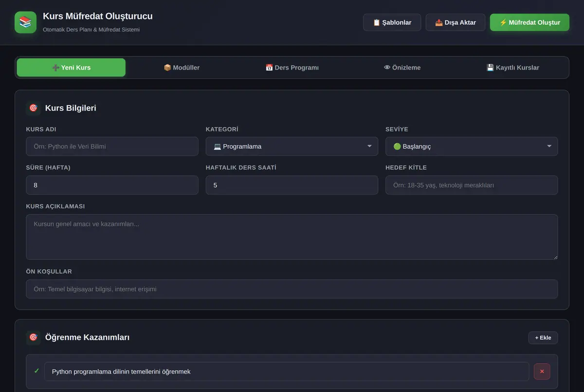Click the Kurs Bilgileri section heading
The width and height of the screenshot is (584, 392).
71,108
